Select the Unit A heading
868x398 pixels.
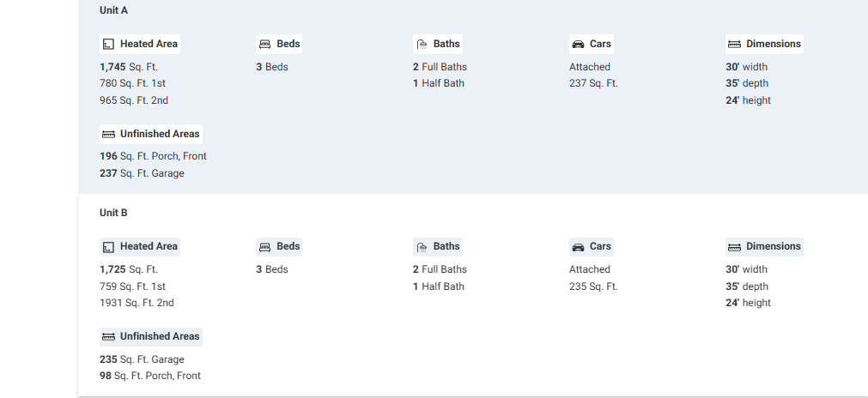113,10
